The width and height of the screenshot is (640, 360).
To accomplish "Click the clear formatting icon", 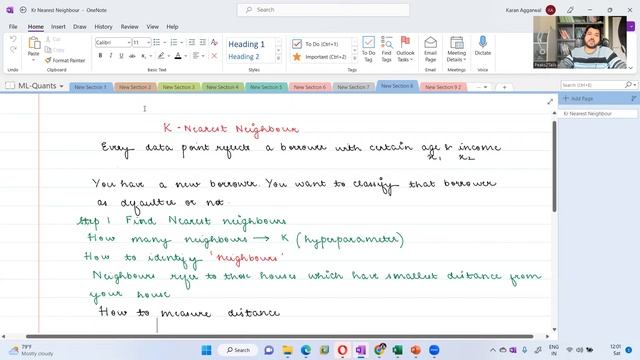I will (x=214, y=42).
